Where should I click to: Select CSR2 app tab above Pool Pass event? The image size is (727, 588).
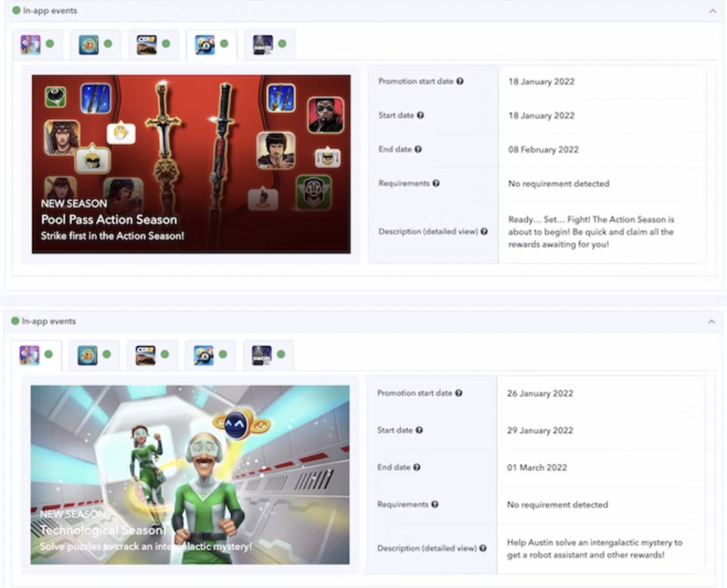[x=147, y=44]
